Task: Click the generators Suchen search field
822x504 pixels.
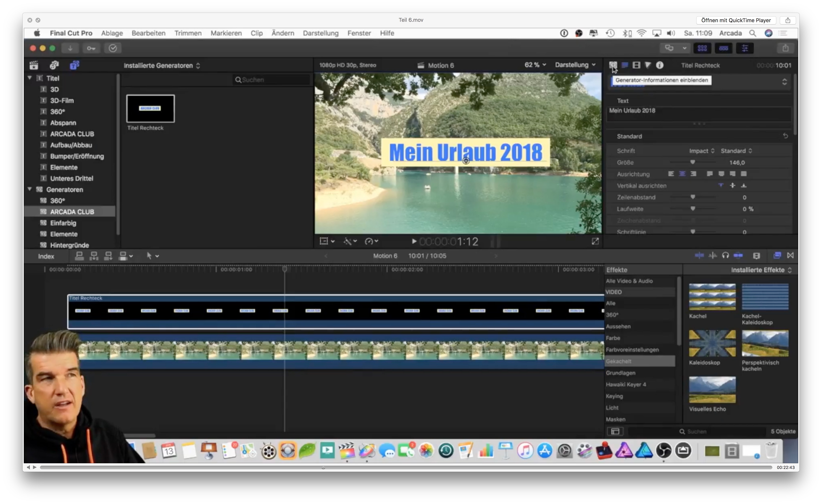Action: point(272,80)
